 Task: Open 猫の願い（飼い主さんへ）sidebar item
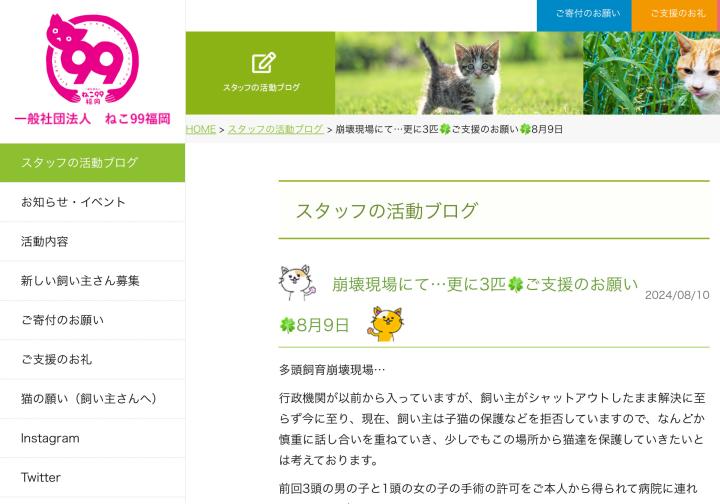(92, 398)
